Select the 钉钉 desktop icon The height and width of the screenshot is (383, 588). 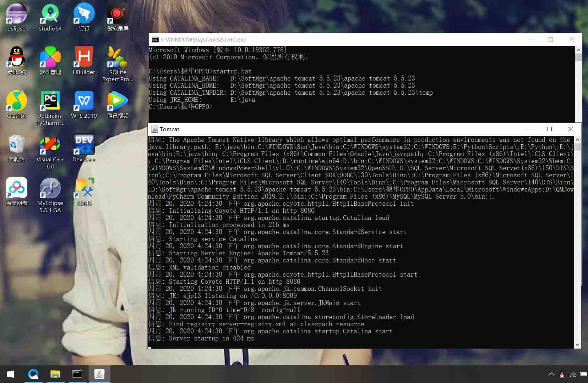tap(84, 17)
